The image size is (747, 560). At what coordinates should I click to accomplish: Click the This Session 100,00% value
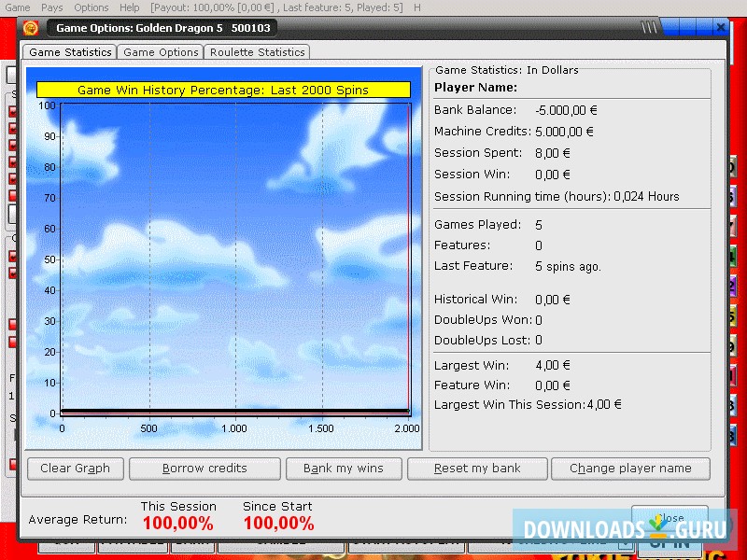click(177, 524)
